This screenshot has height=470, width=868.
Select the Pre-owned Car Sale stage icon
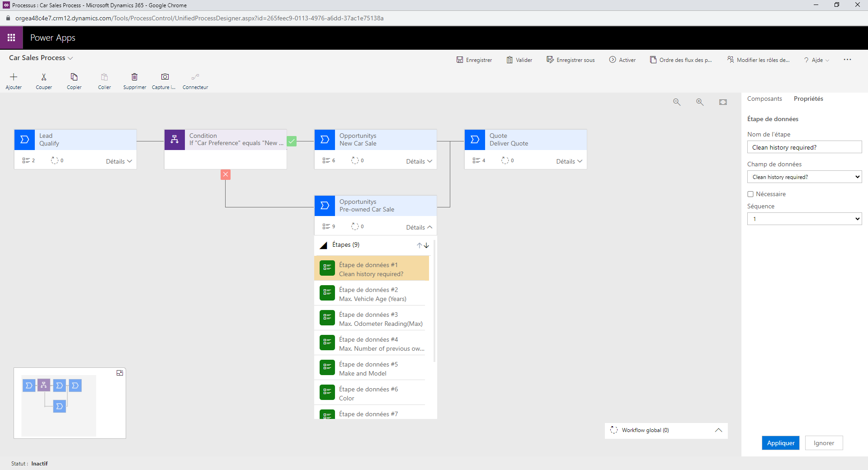click(x=325, y=206)
